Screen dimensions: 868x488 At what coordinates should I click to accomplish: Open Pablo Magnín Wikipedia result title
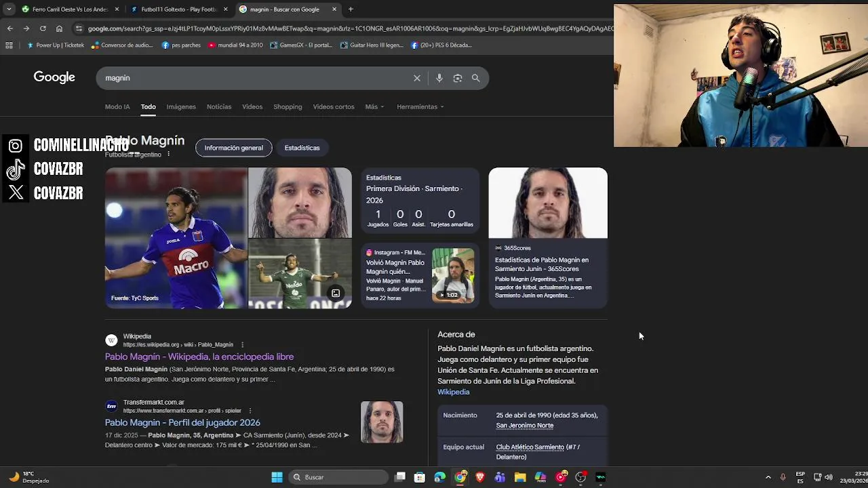point(199,357)
